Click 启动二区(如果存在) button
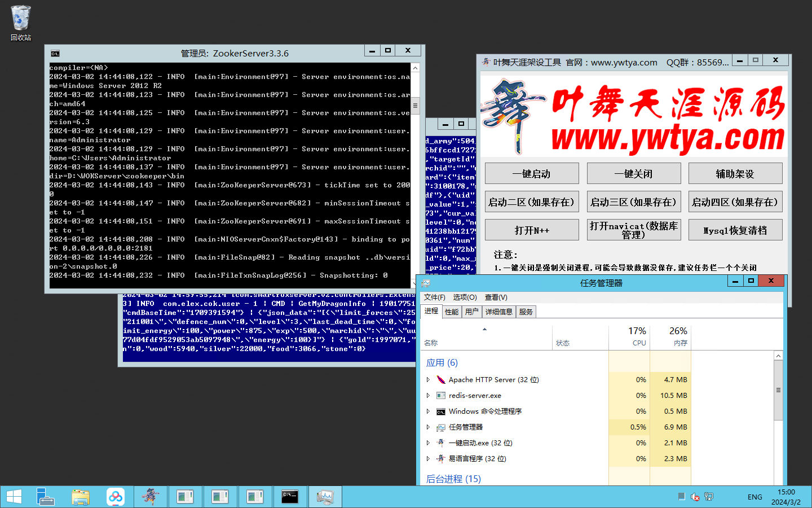 pos(532,202)
